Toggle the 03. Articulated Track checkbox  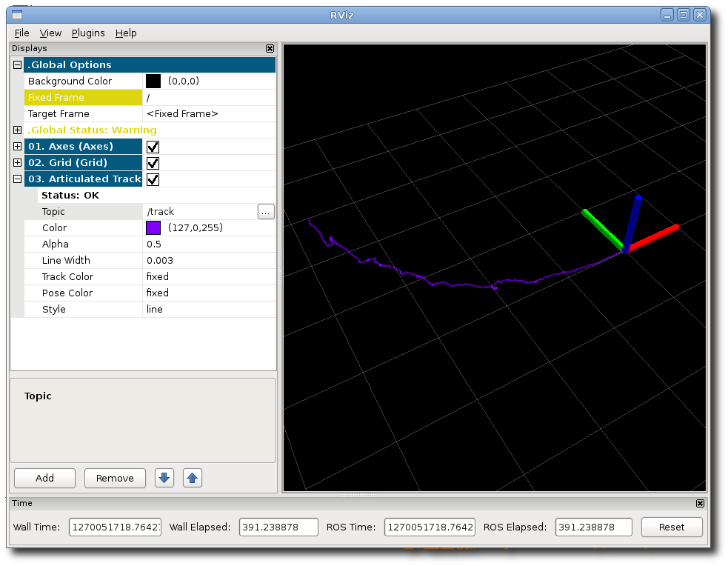pyautogui.click(x=153, y=179)
